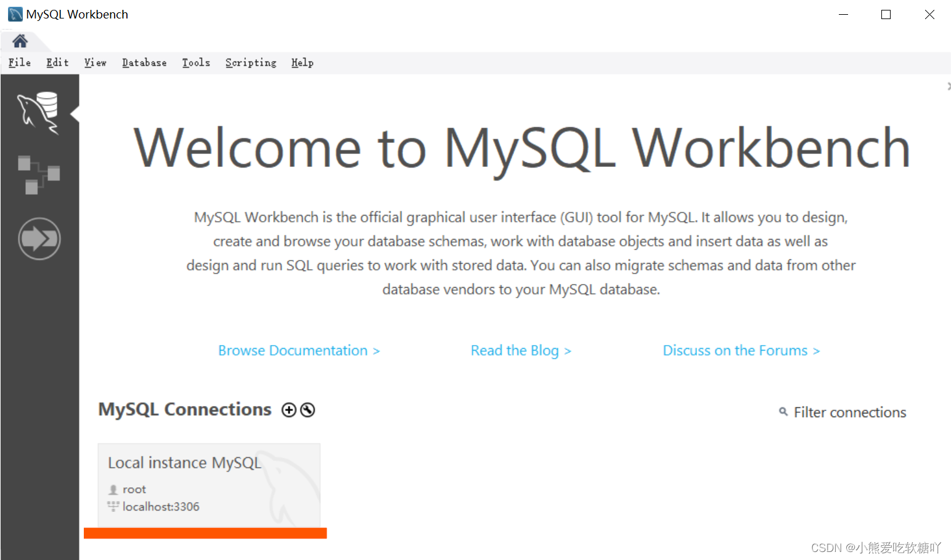Click the Home tab house icon
This screenshot has height=560, width=951.
point(20,41)
